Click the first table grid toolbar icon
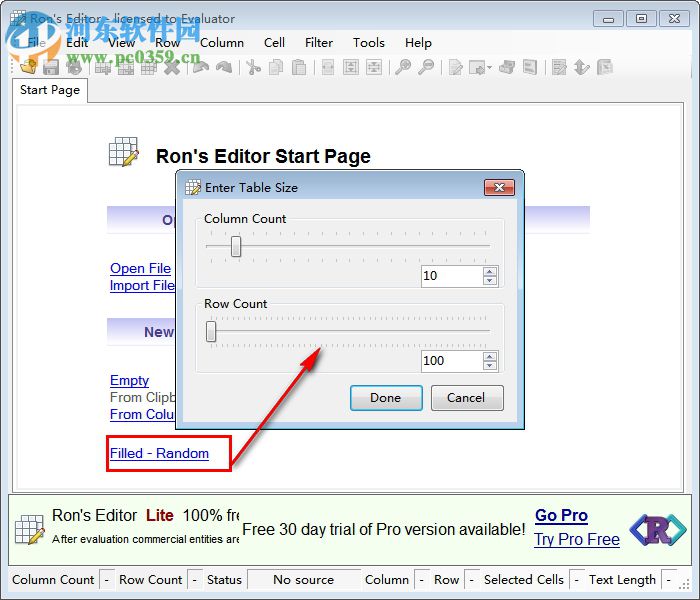This screenshot has height=600, width=700. tap(103, 67)
